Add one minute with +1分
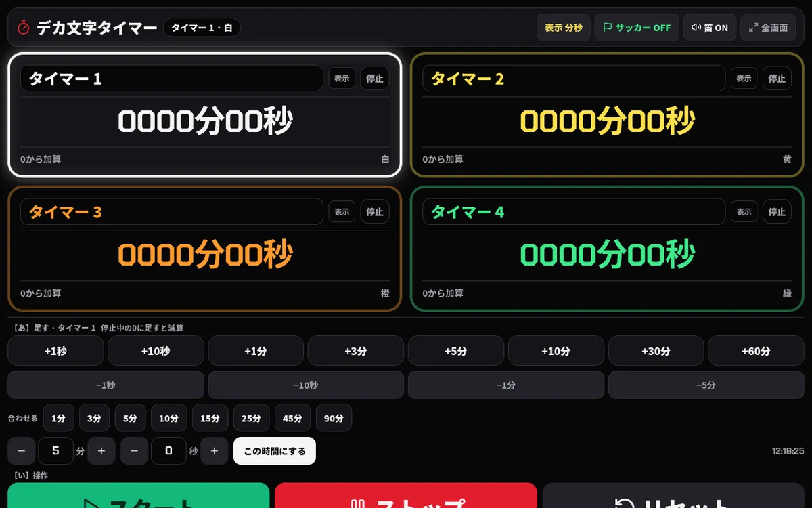This screenshot has height=508, width=812. 256,351
